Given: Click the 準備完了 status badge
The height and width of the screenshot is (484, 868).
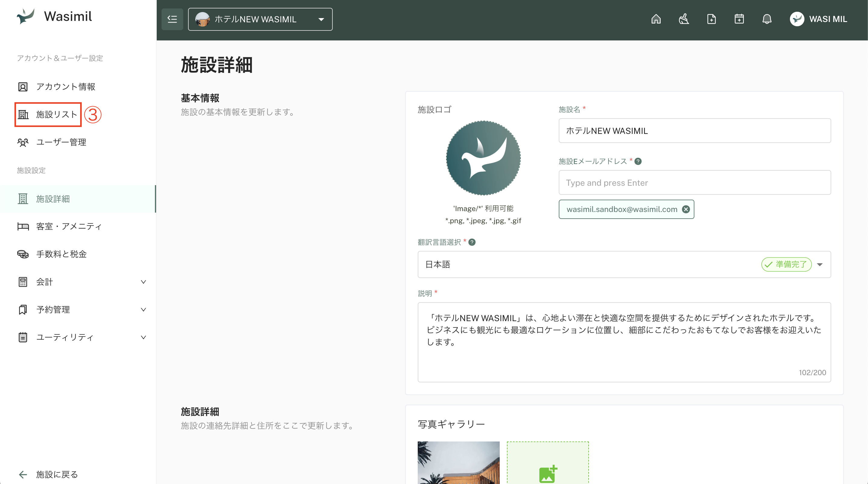Looking at the screenshot, I should coord(786,264).
